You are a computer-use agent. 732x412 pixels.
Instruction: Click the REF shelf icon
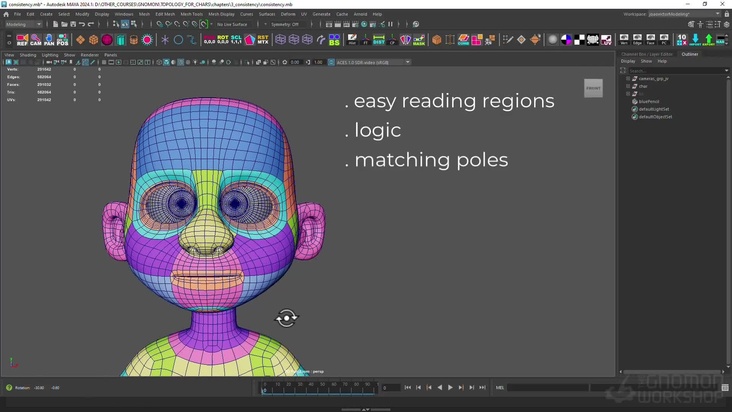point(22,40)
